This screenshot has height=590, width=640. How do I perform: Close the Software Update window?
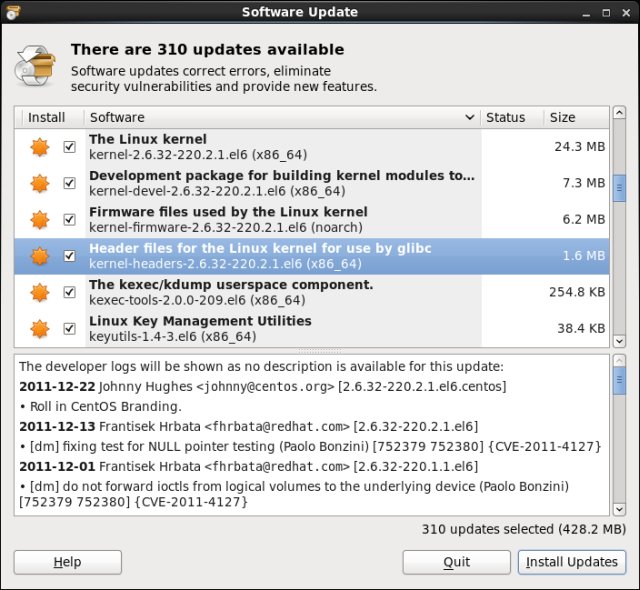pos(626,13)
